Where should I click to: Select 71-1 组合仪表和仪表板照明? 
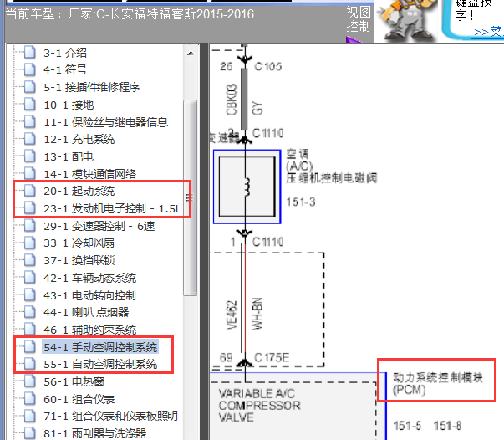110,416
